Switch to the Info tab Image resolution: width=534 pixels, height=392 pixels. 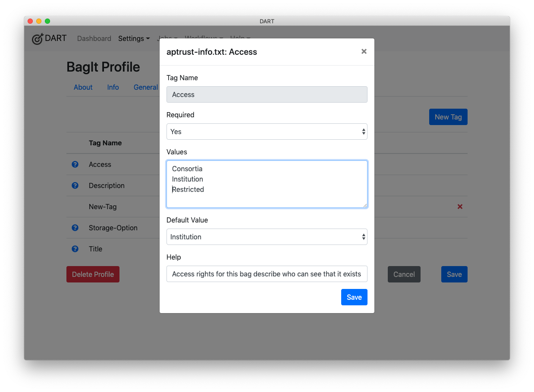tap(113, 87)
